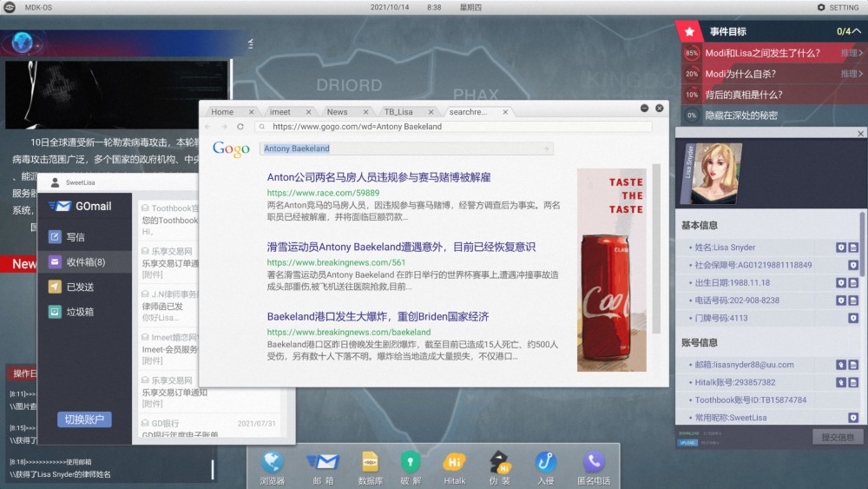
Task: Click the Submit Info (提交信息) button
Action: 838,437
